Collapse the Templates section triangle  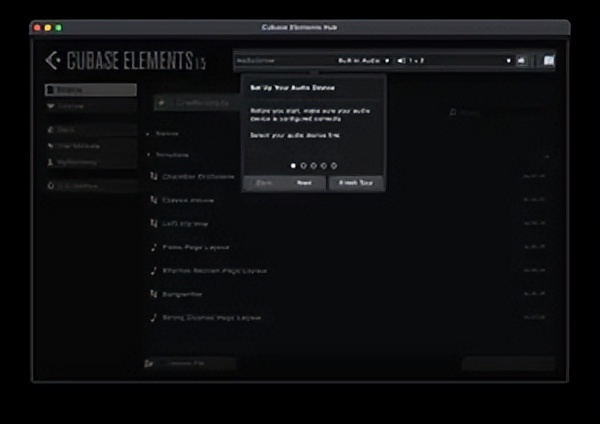click(x=148, y=155)
